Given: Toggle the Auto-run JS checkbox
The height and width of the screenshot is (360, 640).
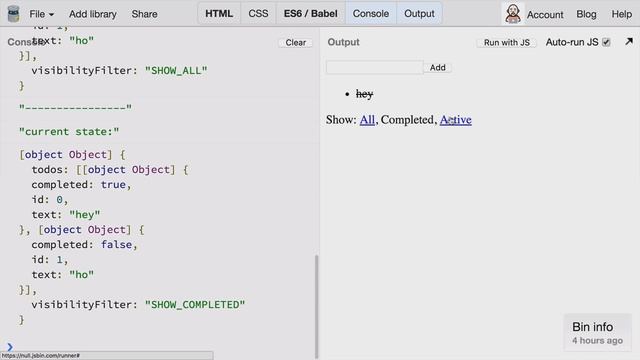Looking at the screenshot, I should [606, 42].
